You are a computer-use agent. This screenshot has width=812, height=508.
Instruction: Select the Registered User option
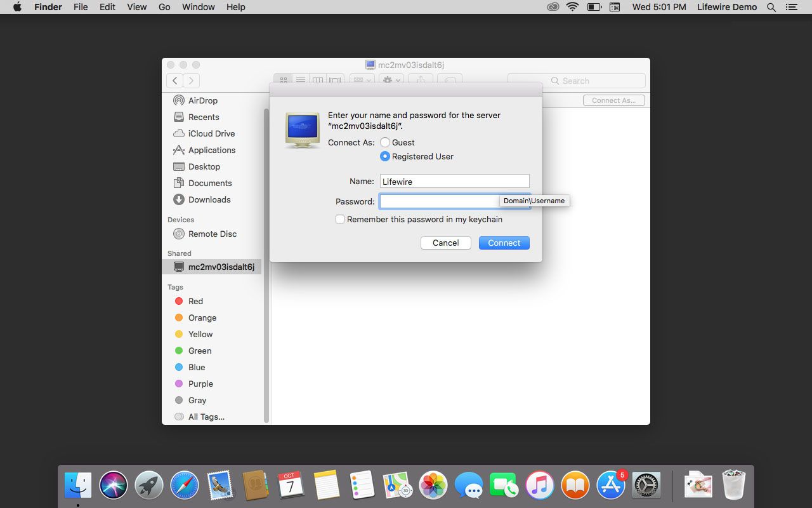tap(385, 156)
